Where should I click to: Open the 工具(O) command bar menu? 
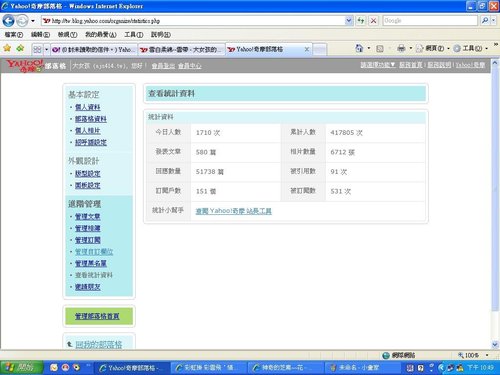[471, 49]
